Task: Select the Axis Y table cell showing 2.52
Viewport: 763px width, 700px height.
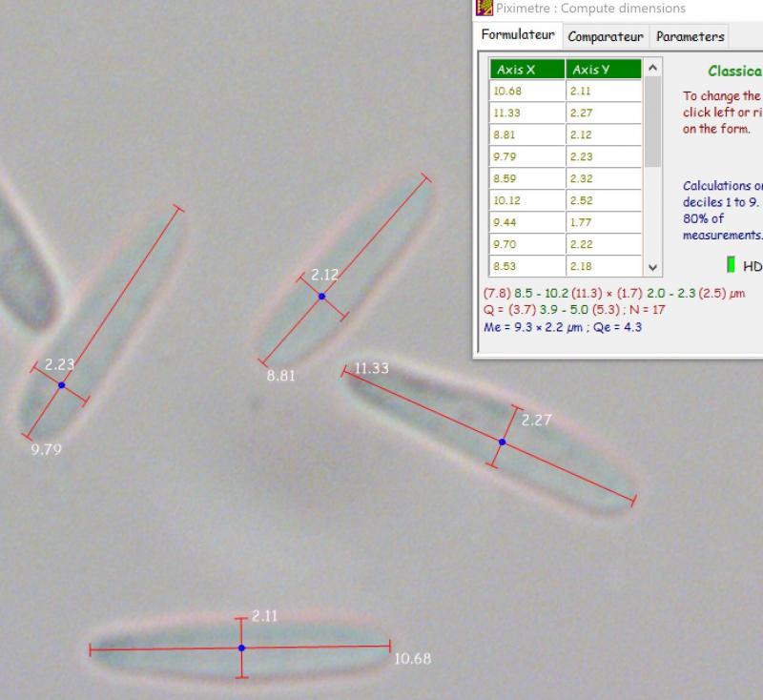Action: click(x=604, y=201)
